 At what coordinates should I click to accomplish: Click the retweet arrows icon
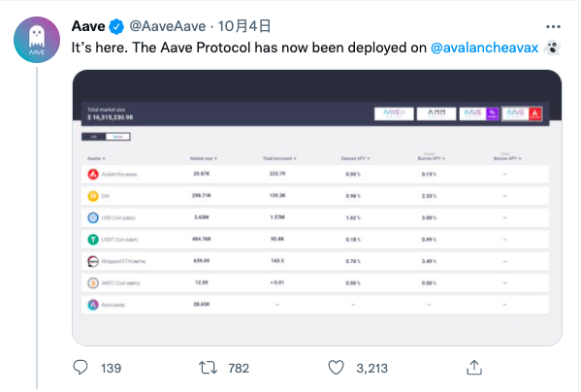[208, 368]
